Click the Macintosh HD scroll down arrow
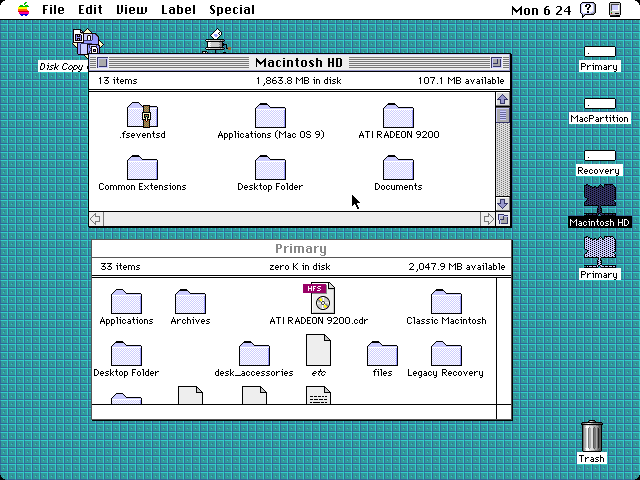The width and height of the screenshot is (640, 480). tap(502, 204)
